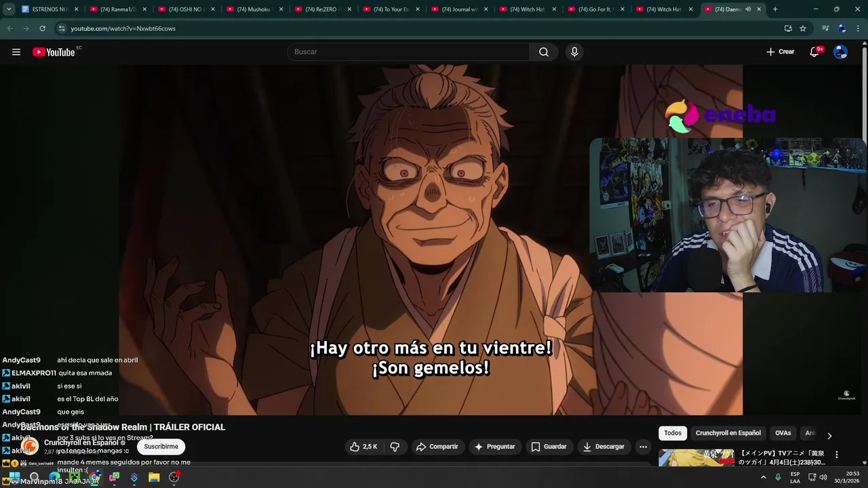Viewport: 868px width, 488px height.
Task: Dislike the video with thumbs down
Action: 395,447
